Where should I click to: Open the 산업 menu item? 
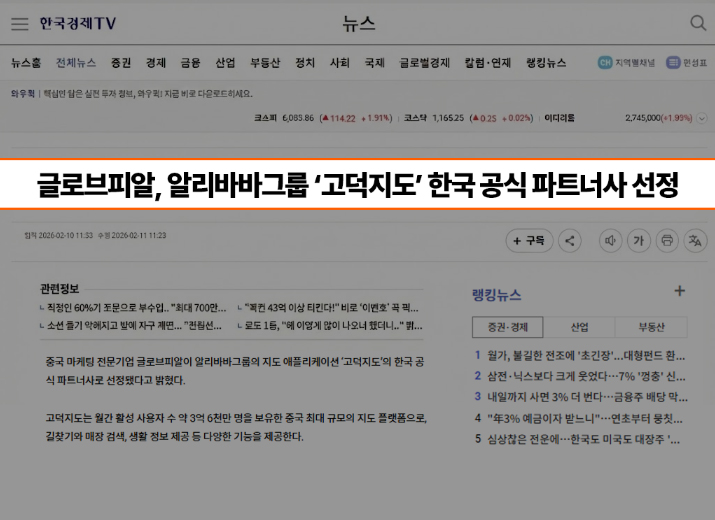(225, 62)
